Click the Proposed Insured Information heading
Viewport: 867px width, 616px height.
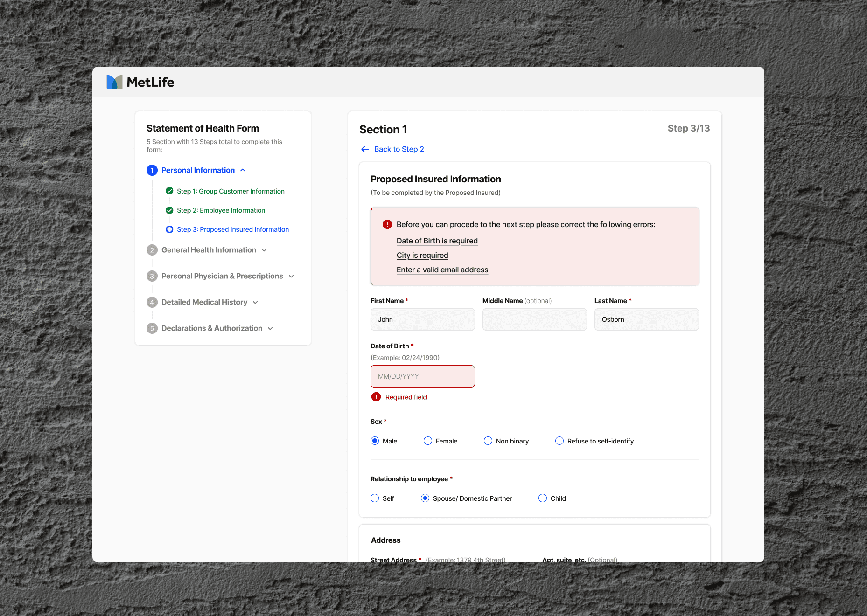(x=436, y=179)
